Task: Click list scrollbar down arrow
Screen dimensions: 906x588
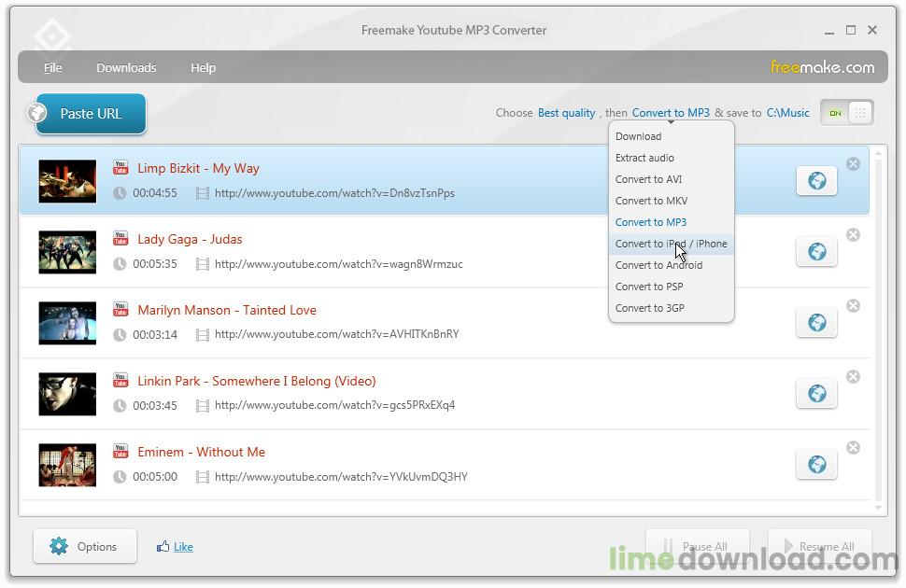Action: tap(878, 508)
